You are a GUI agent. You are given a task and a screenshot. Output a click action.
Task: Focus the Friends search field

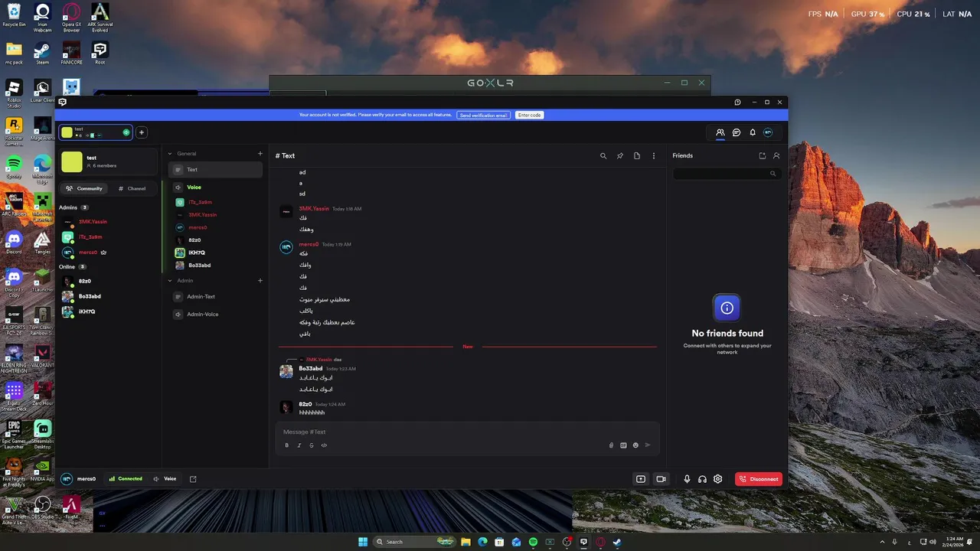coord(727,174)
